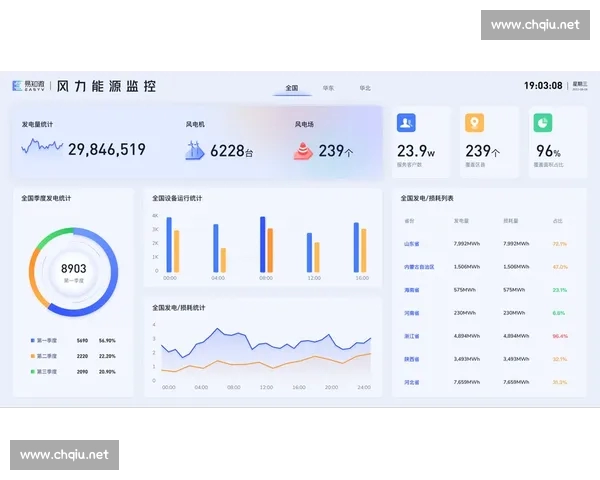Click the blue customers icon above 23.9w

tap(406, 123)
